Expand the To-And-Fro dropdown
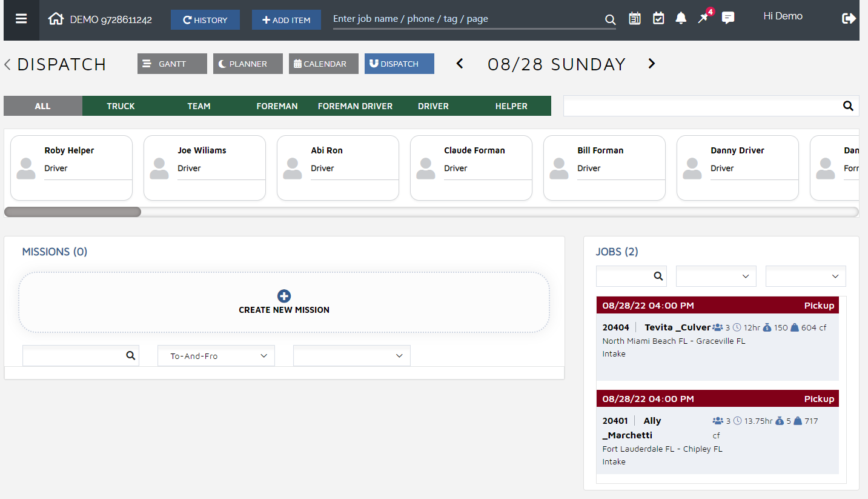 (x=216, y=356)
